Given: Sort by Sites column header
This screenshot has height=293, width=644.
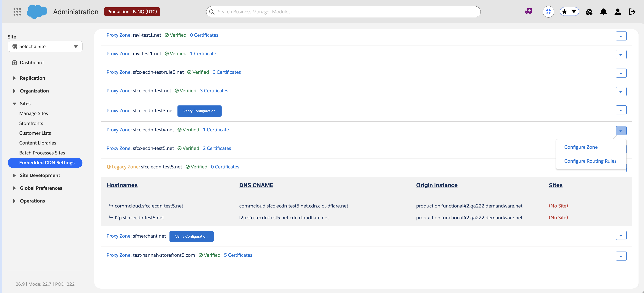Looking at the screenshot, I should [x=556, y=185].
